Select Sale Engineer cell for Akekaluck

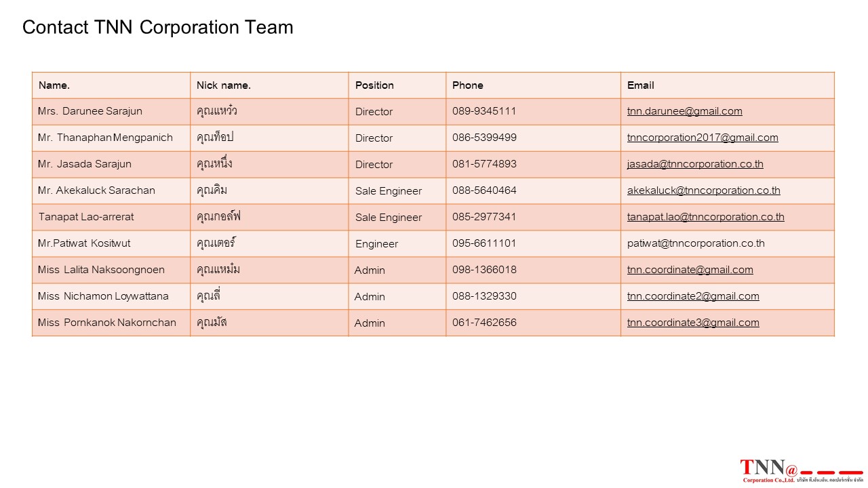coord(397,191)
